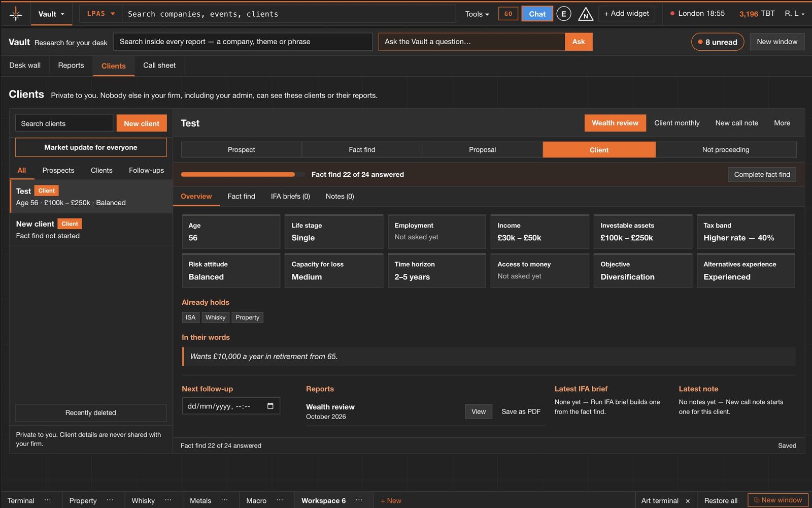Open the follow-up date calendar picker icon

270,406
